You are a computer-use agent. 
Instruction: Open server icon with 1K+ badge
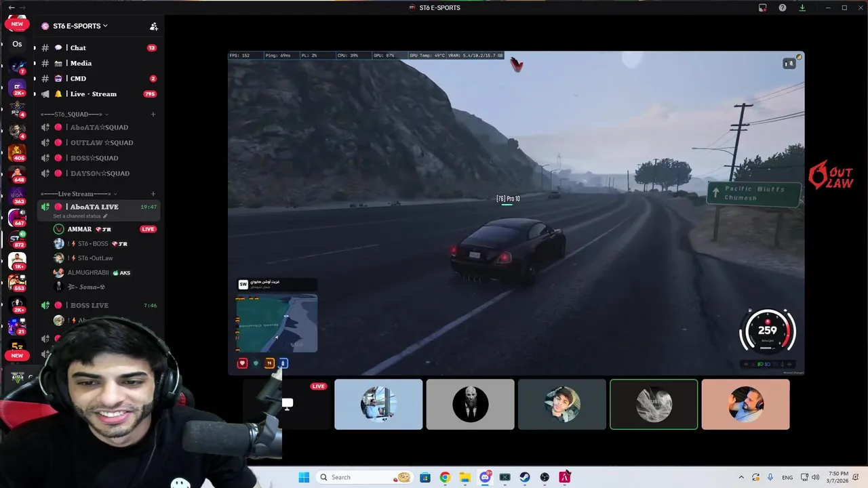point(17,261)
